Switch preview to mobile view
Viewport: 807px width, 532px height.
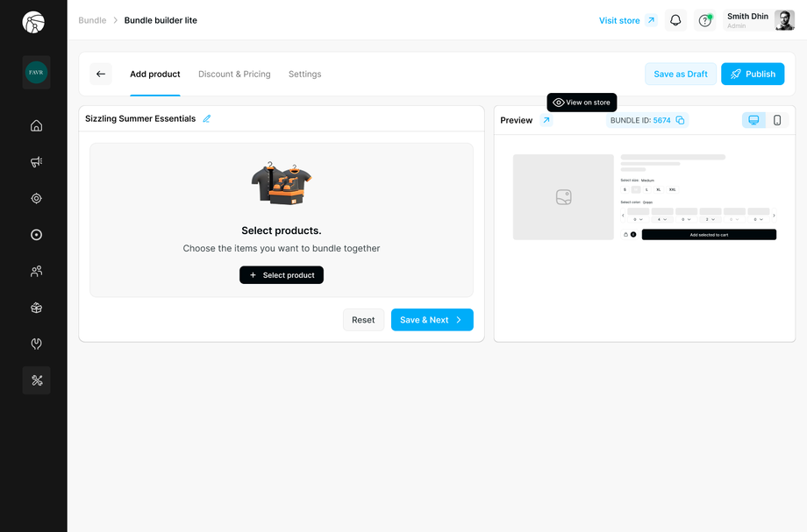(776, 119)
